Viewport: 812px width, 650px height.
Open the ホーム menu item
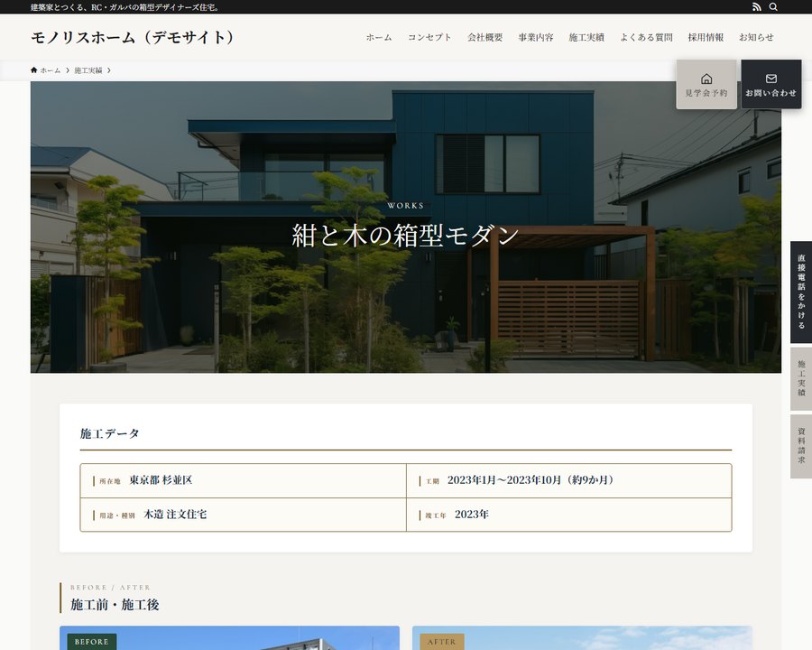379,37
